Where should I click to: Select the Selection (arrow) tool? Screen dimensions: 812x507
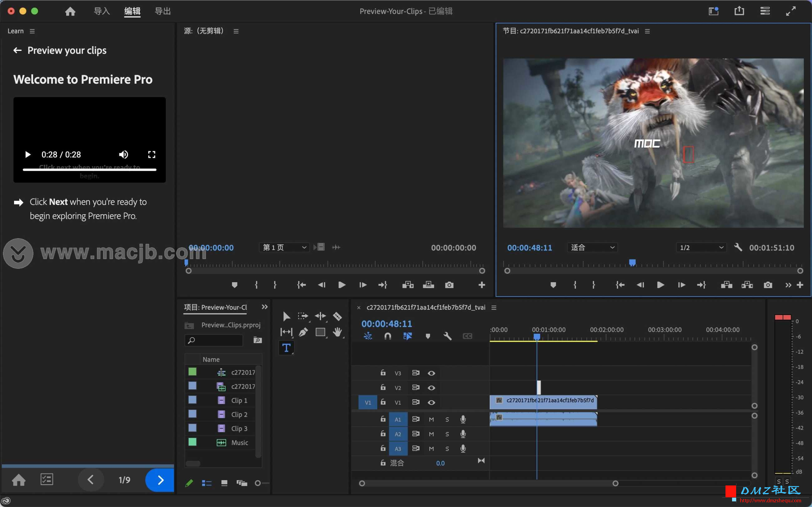coord(286,316)
